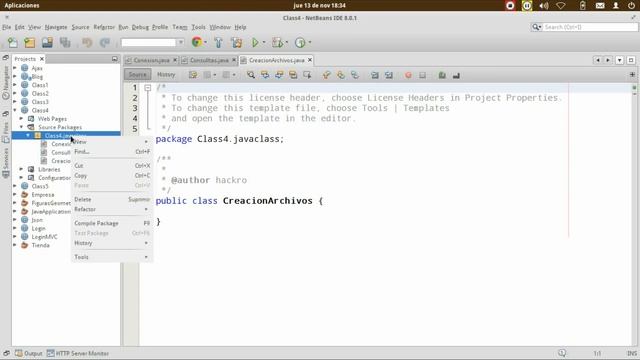The width and height of the screenshot is (640, 360).
Task: Toggle the History view button
Action: [166, 75]
